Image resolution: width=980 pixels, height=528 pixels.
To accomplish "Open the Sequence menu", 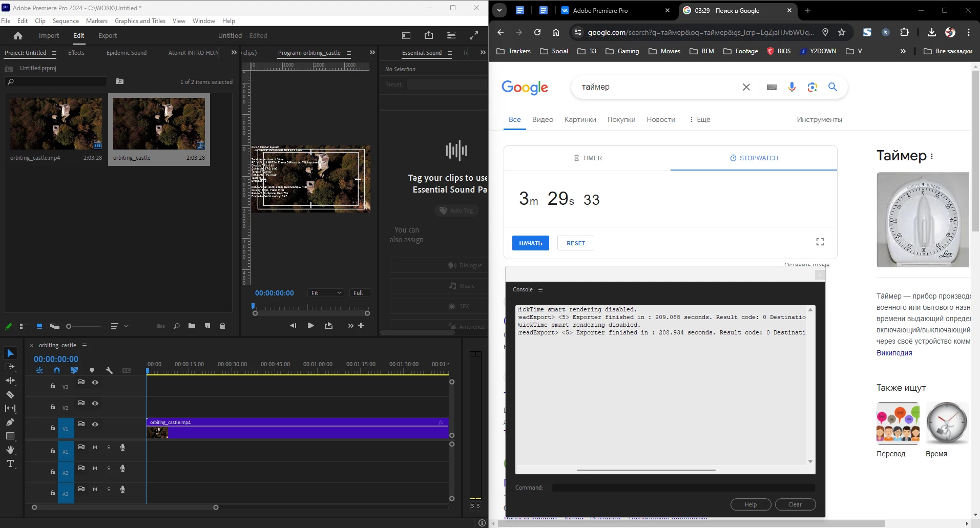I will coord(66,21).
